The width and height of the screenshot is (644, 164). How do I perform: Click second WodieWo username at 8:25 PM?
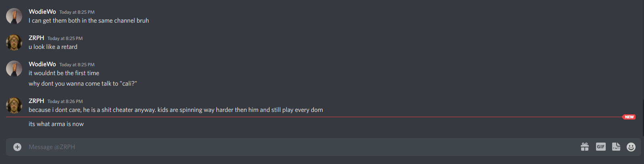pos(42,64)
